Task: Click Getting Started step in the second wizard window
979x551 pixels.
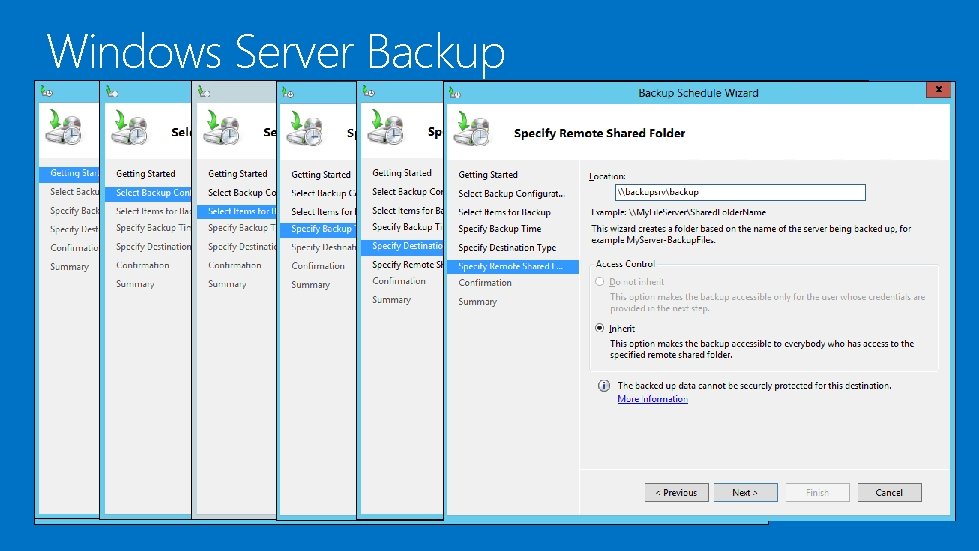Action: click(x=145, y=173)
